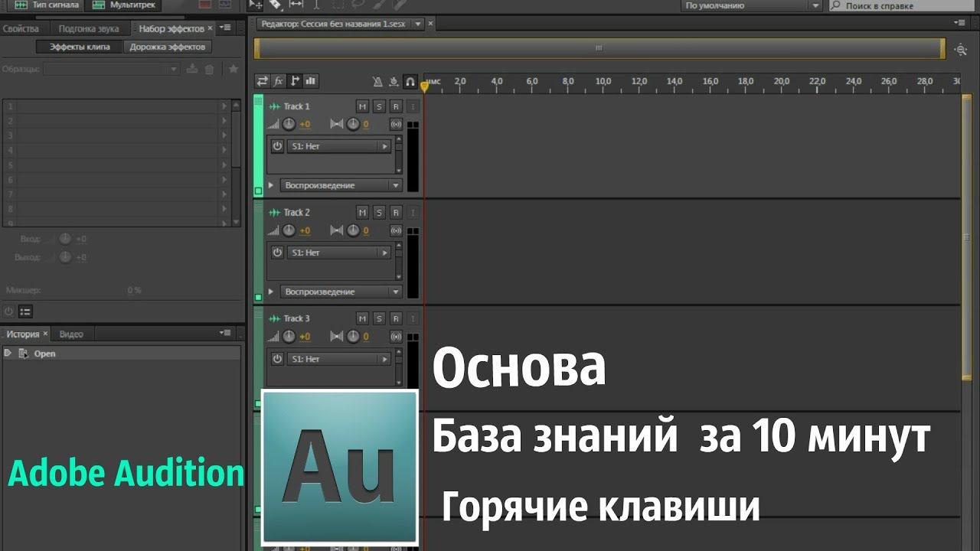Solo Track 3 with S button
The height and width of the screenshot is (551, 980).
[x=379, y=318]
